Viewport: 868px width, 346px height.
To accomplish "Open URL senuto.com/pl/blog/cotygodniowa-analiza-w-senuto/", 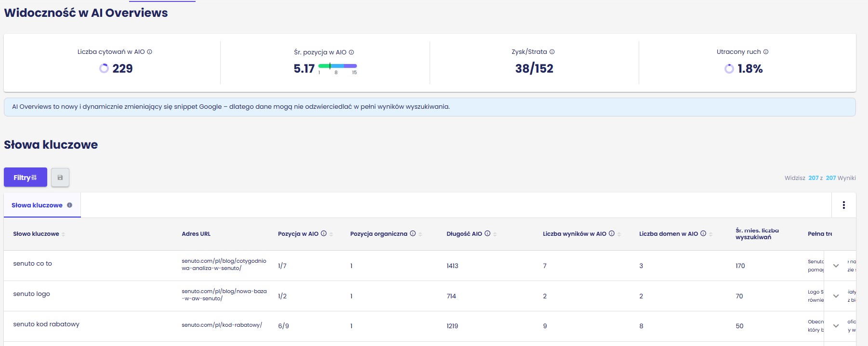I will click(224, 265).
